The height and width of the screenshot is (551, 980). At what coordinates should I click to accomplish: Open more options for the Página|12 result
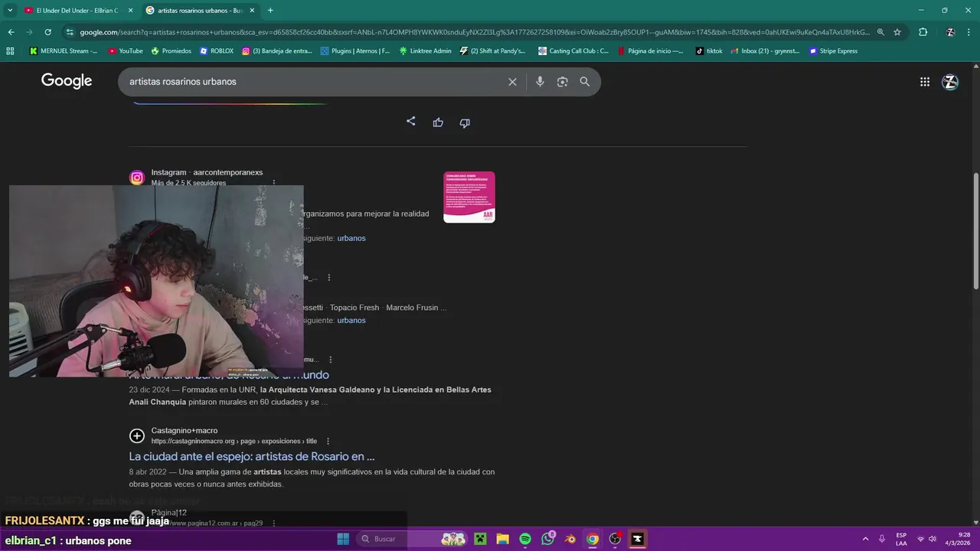click(x=273, y=523)
